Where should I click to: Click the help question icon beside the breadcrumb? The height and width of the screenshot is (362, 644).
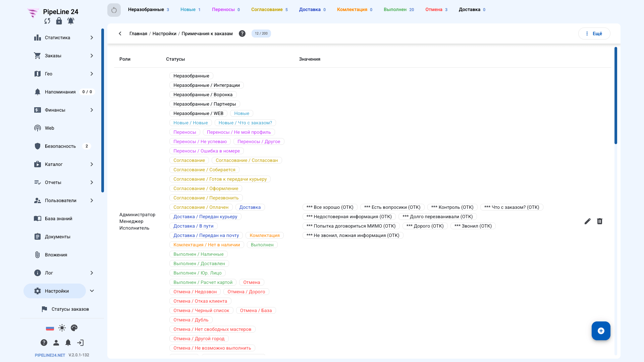tap(242, 34)
